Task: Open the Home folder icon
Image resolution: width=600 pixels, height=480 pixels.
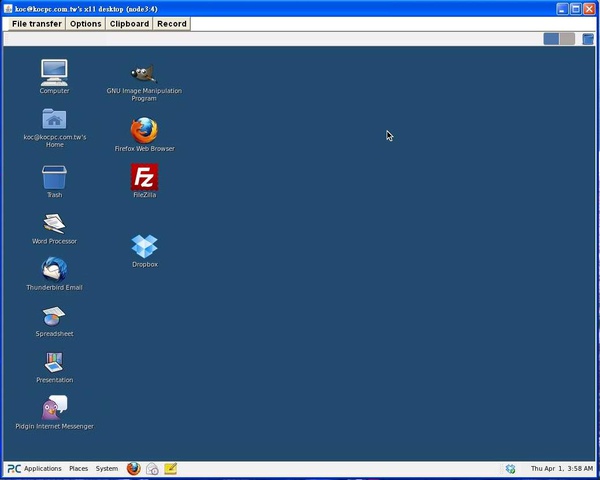Action: [x=54, y=120]
